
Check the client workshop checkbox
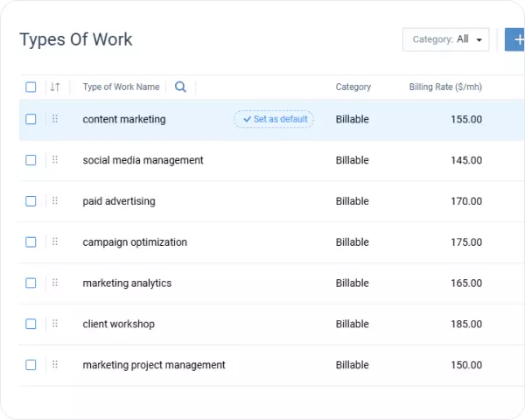[x=31, y=324]
